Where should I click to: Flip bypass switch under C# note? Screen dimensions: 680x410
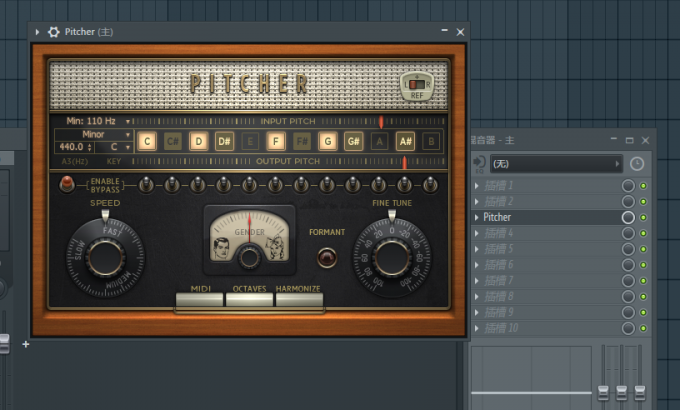click(172, 185)
